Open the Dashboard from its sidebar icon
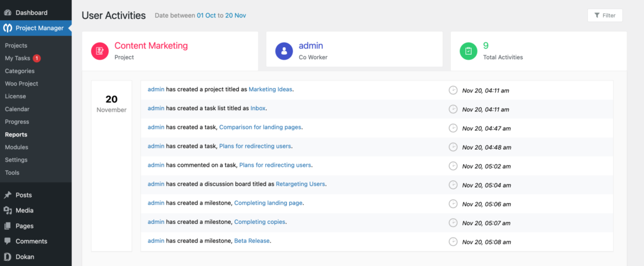 (7, 13)
